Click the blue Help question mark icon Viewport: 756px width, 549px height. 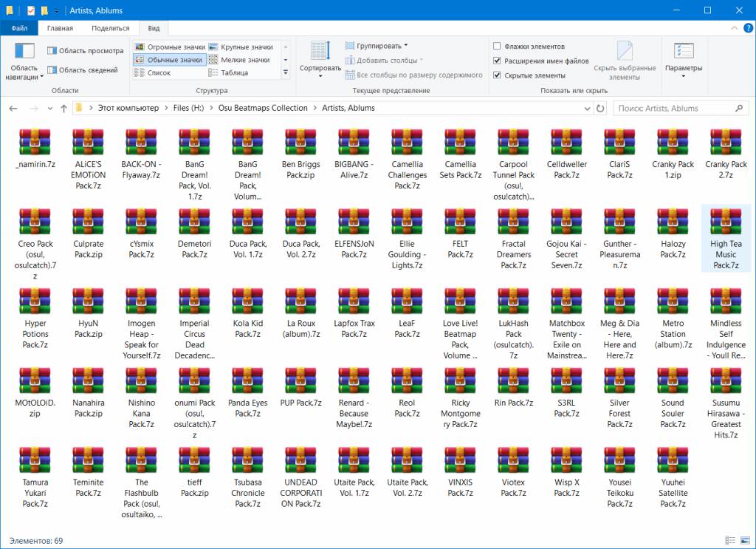[746, 28]
